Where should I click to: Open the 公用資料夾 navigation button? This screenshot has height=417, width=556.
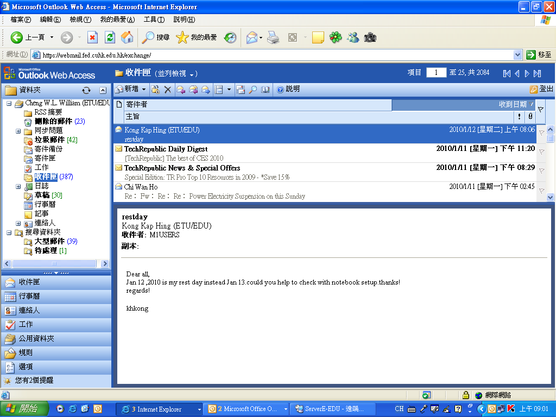tap(56, 339)
